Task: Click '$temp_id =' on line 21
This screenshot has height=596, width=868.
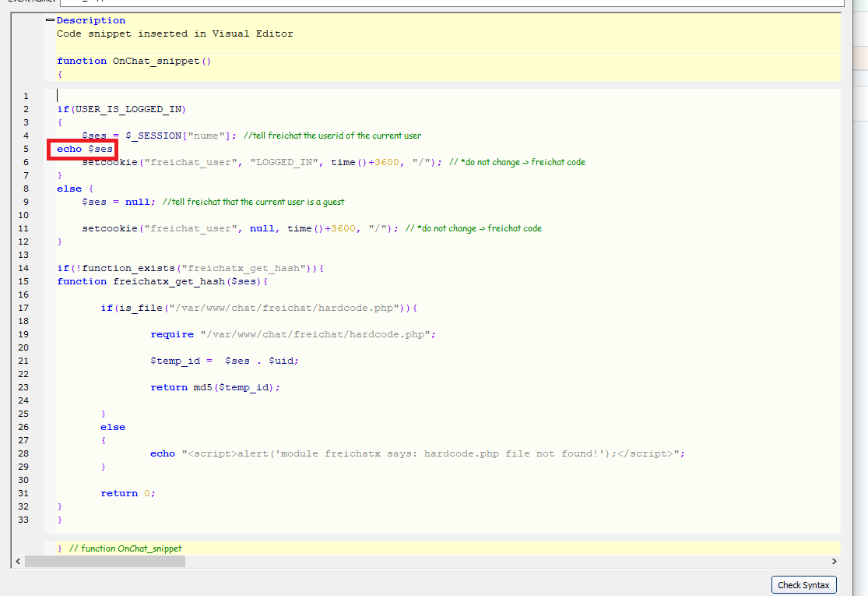Action: [x=181, y=361]
